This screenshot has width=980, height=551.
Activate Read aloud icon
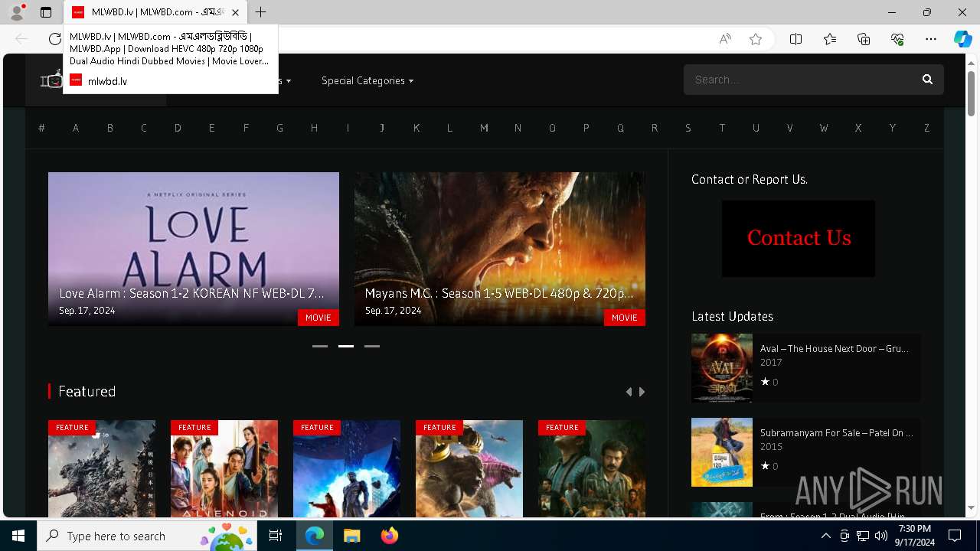[x=725, y=39]
